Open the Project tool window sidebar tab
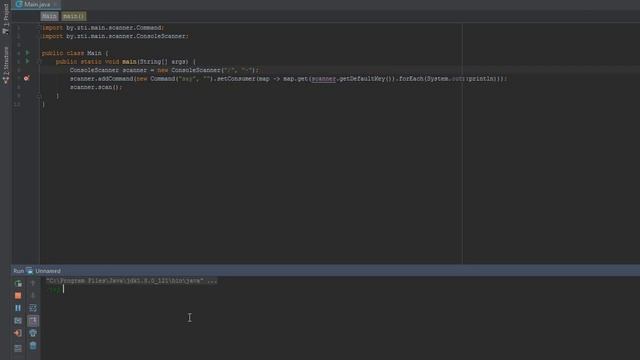The height and width of the screenshot is (360, 640). pos(6,19)
